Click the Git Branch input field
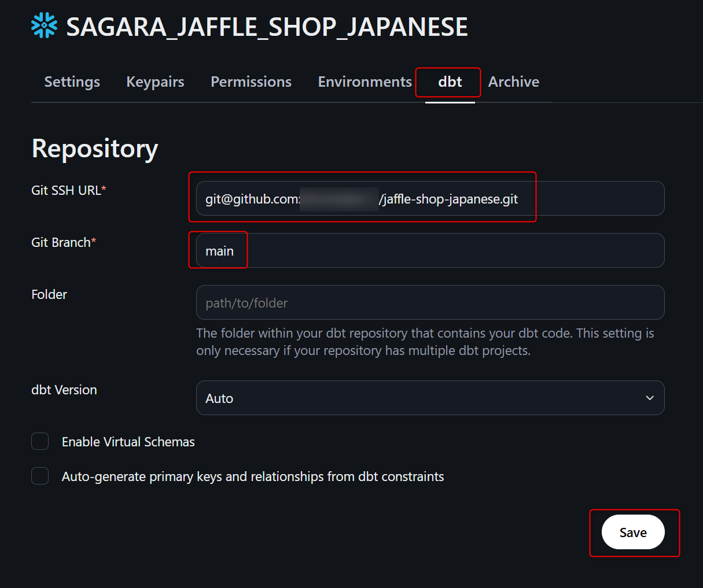Screen dimensions: 703x588 pos(430,250)
